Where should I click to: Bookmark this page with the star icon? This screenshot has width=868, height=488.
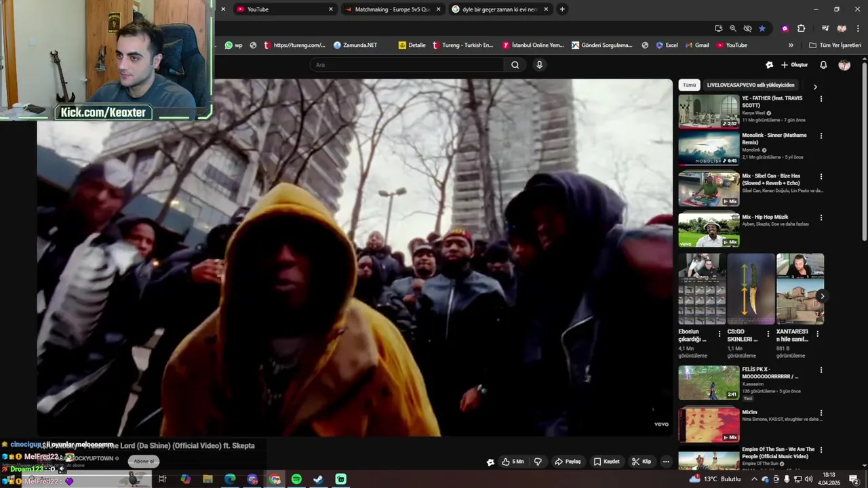coord(762,28)
